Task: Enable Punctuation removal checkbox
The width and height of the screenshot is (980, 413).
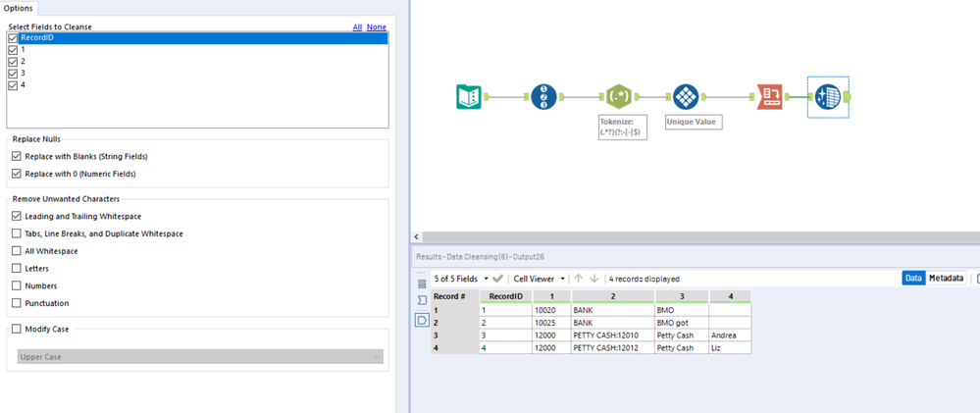Action: pyautogui.click(x=17, y=303)
